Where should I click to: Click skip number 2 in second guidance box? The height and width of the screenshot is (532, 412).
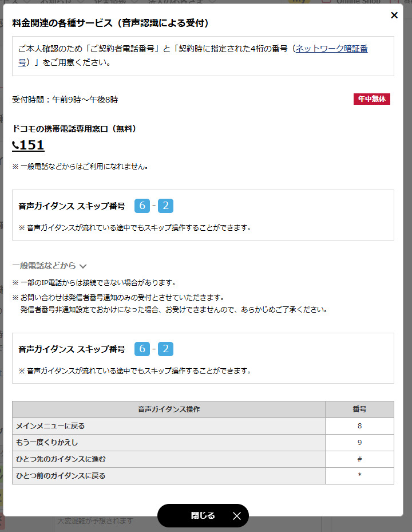pyautogui.click(x=165, y=349)
